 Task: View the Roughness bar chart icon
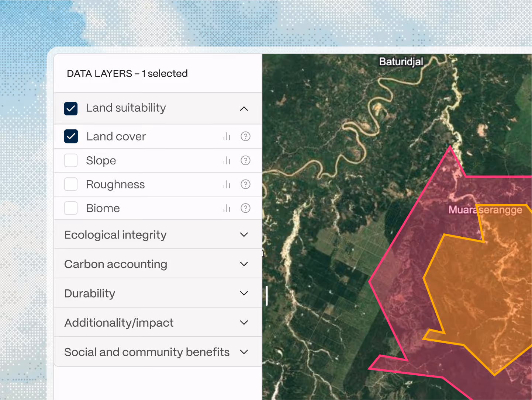(227, 185)
